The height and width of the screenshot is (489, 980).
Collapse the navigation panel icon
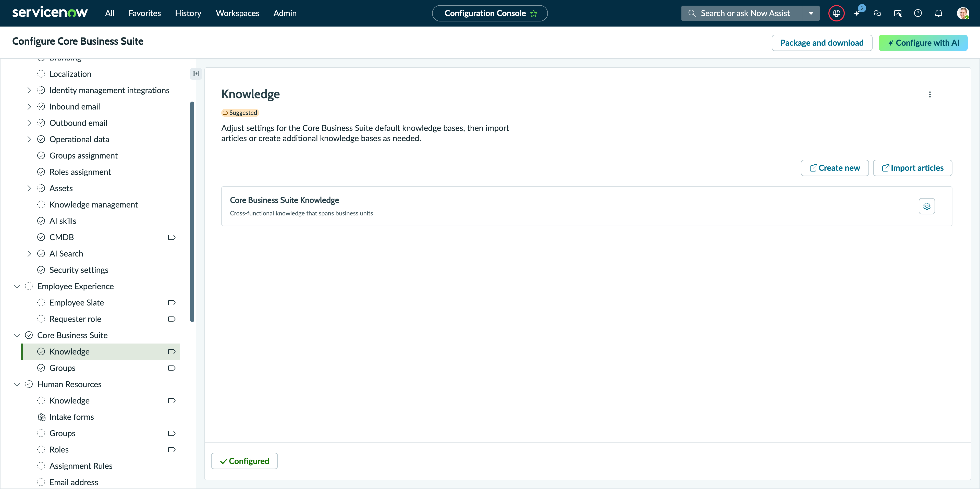[x=195, y=74]
